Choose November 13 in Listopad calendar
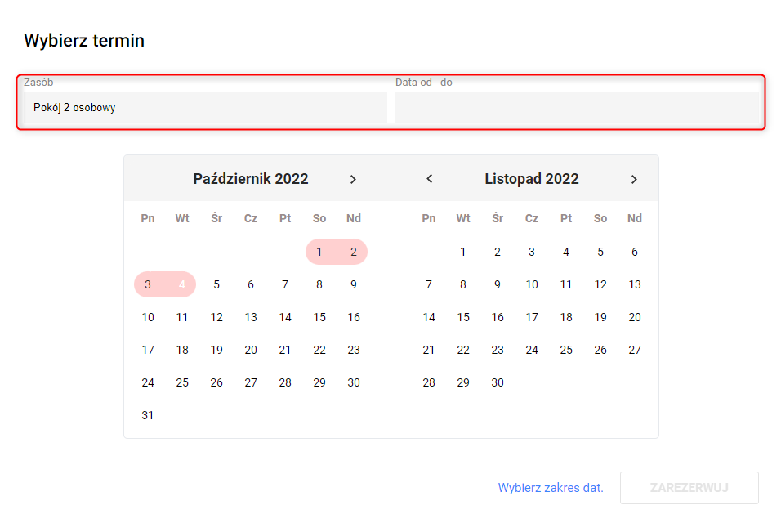 (x=635, y=284)
